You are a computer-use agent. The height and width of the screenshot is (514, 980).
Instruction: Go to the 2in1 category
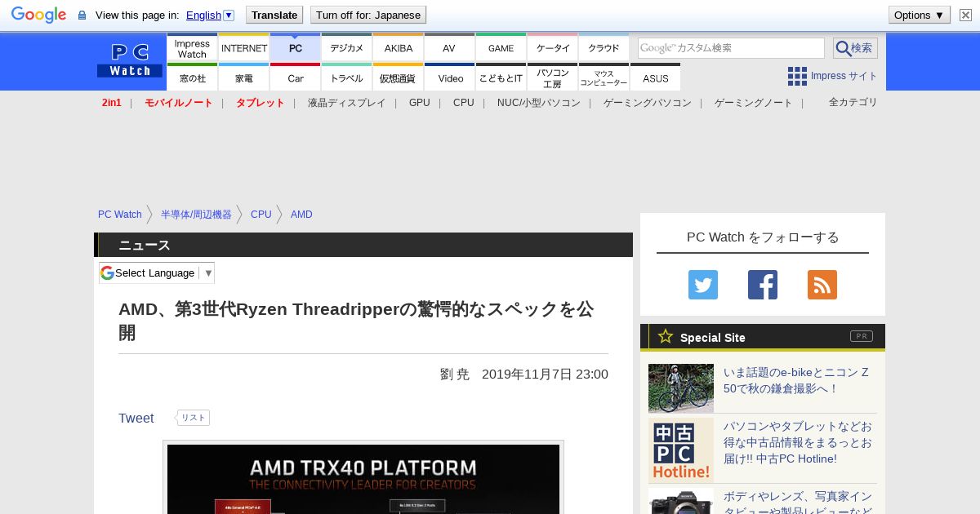(x=111, y=103)
